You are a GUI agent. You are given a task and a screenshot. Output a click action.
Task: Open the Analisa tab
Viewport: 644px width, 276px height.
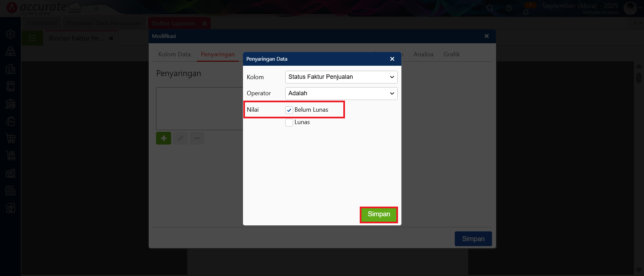coord(423,54)
